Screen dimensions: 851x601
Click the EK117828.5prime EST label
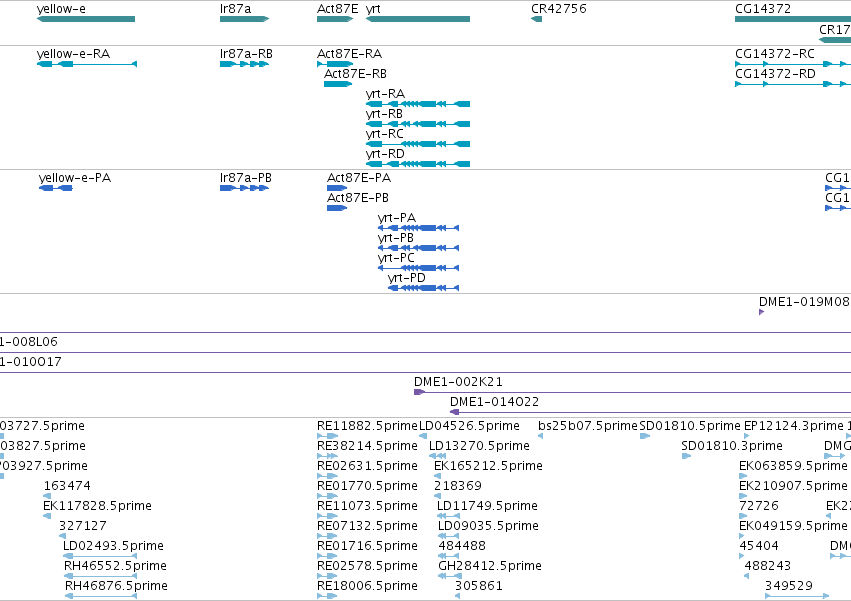tap(98, 506)
